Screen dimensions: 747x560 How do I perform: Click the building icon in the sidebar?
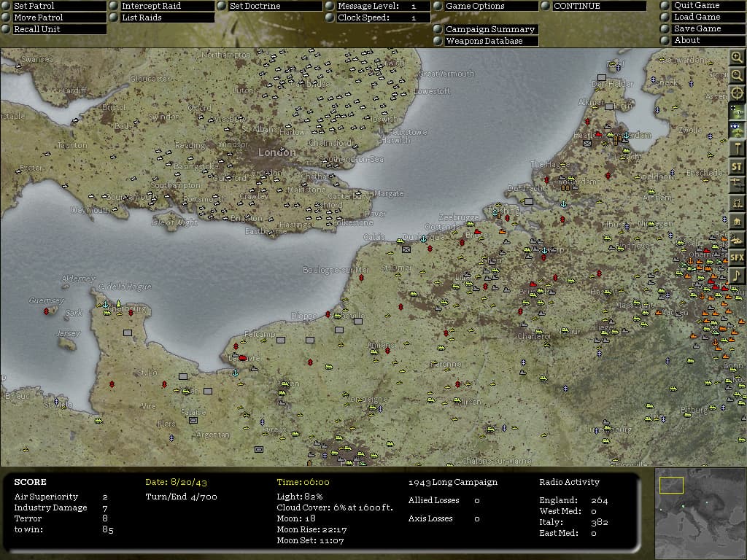(x=737, y=221)
